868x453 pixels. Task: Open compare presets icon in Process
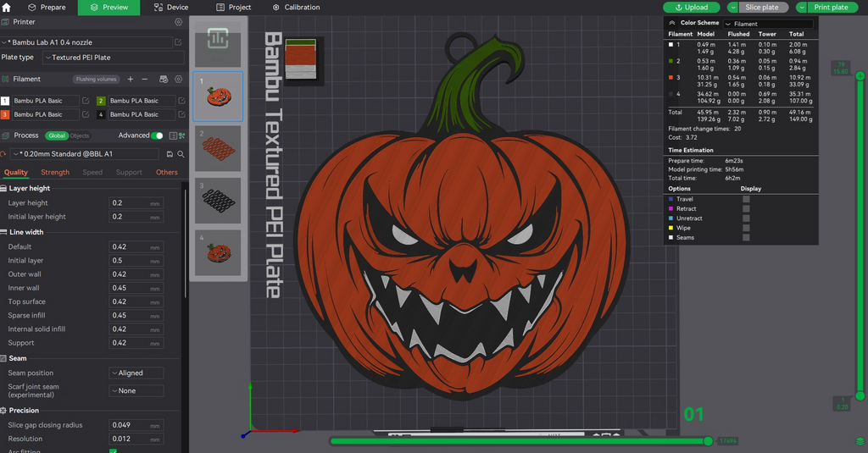[x=182, y=135]
